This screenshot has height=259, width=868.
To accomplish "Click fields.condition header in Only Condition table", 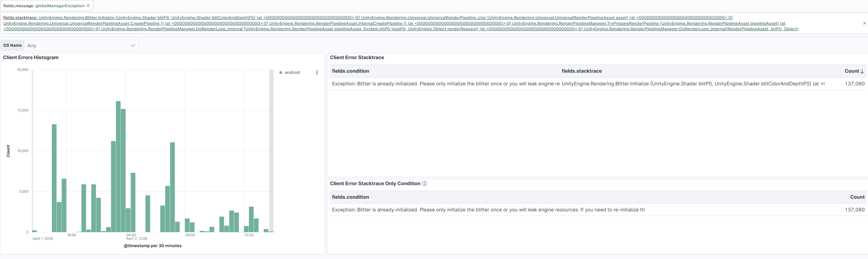I will click(350, 197).
